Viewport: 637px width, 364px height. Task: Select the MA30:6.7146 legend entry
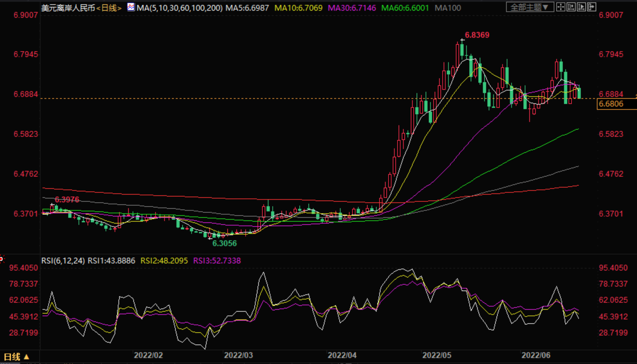352,8
